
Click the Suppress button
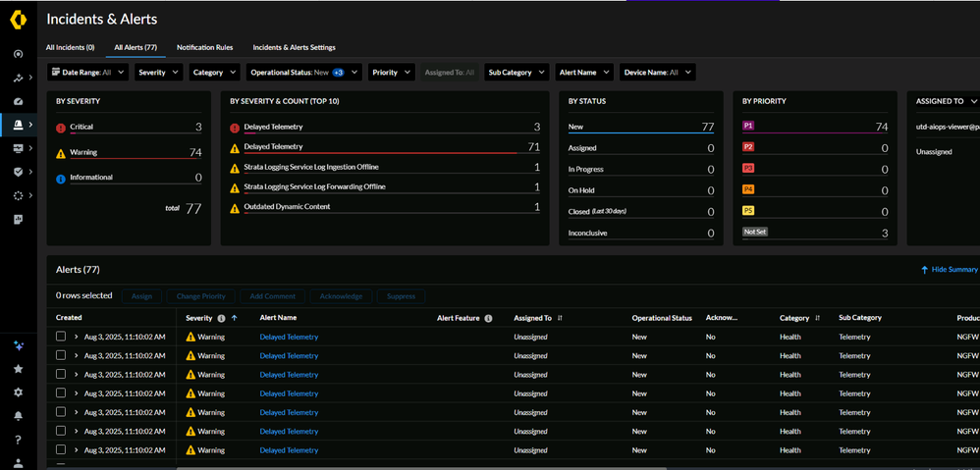(401, 296)
